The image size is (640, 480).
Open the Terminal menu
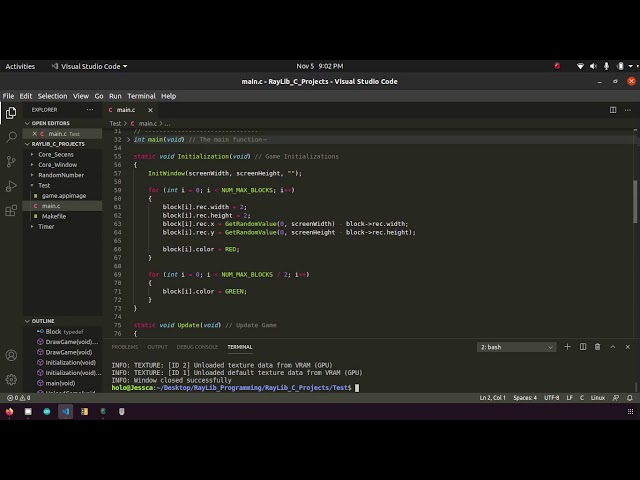click(x=141, y=96)
